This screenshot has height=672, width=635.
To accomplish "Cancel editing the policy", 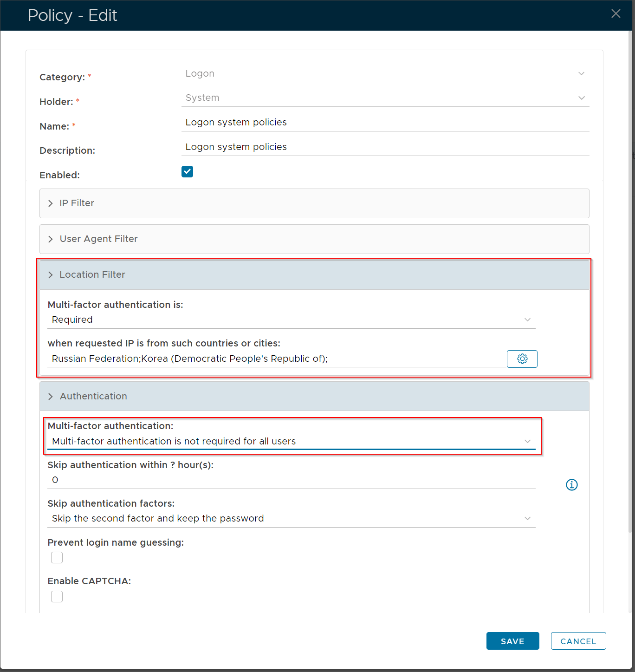I will (578, 641).
